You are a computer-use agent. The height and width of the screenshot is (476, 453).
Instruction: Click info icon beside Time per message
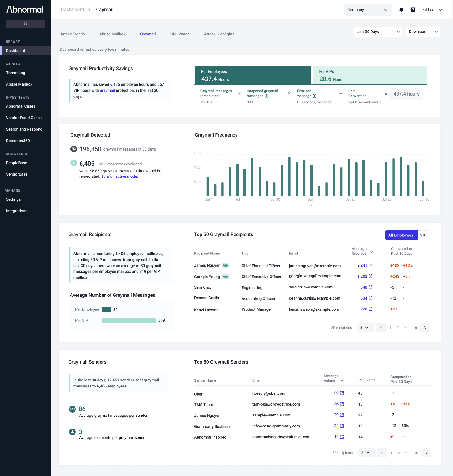pos(314,96)
